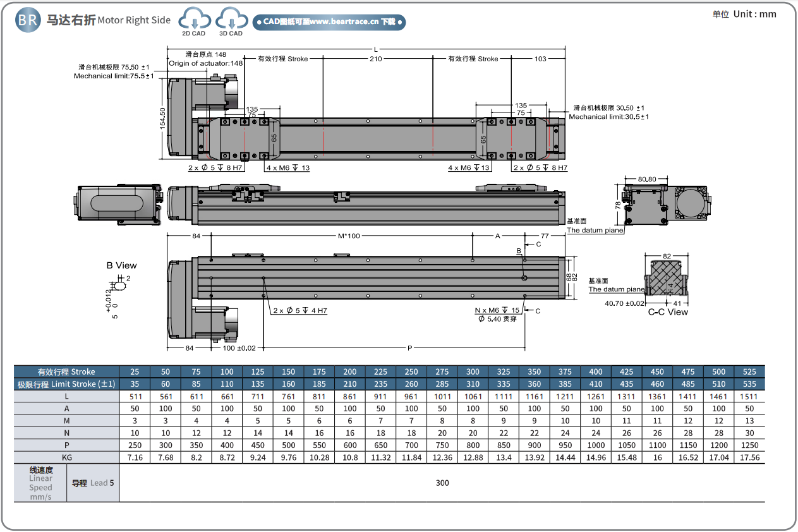Click the 2D CAD cloud download icon
The width and height of the screenshot is (798, 532).
click(x=194, y=21)
